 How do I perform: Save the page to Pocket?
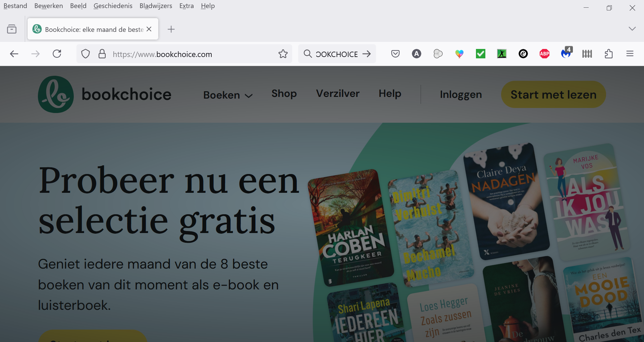tap(395, 54)
